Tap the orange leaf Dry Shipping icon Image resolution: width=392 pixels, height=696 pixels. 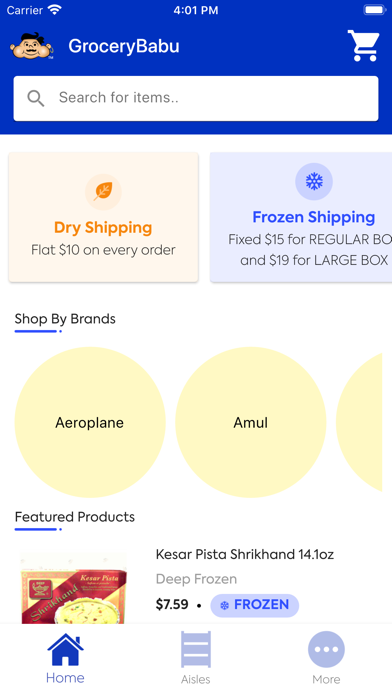click(103, 192)
